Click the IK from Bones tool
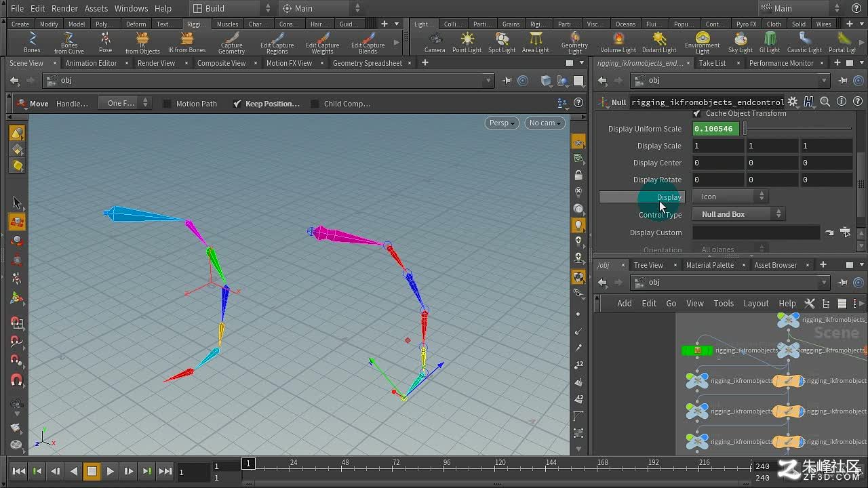The image size is (868, 488). point(187,43)
